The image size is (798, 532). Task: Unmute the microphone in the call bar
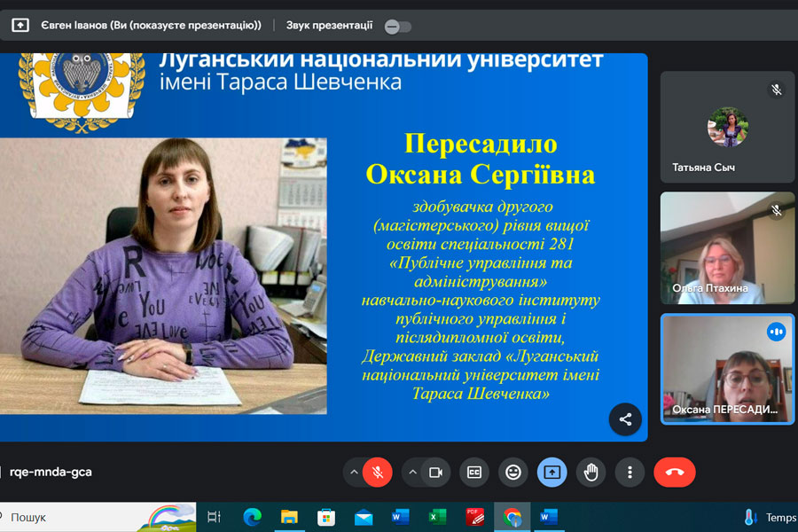[x=377, y=473]
